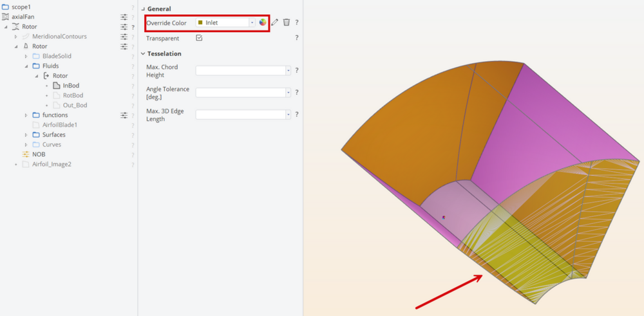Open the Max. 3D Edge Length dropdown arrow
This screenshot has height=316, width=644.
click(289, 115)
